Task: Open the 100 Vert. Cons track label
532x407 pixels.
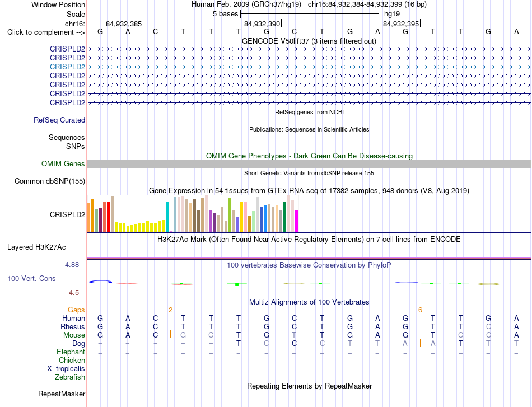Action: [x=31, y=278]
